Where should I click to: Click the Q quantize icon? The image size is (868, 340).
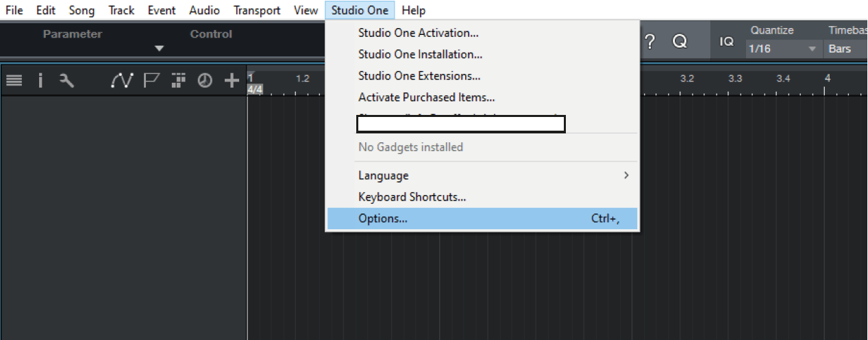tap(680, 42)
